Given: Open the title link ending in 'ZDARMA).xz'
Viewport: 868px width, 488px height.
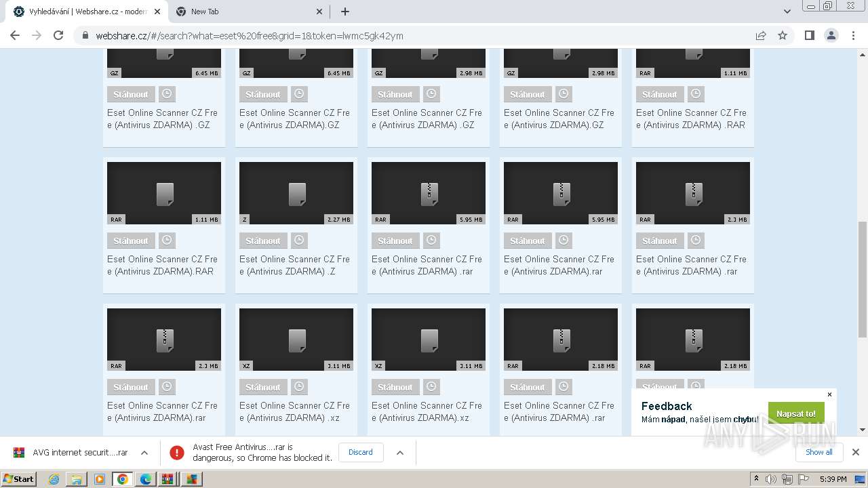Looking at the screenshot, I should [427, 411].
